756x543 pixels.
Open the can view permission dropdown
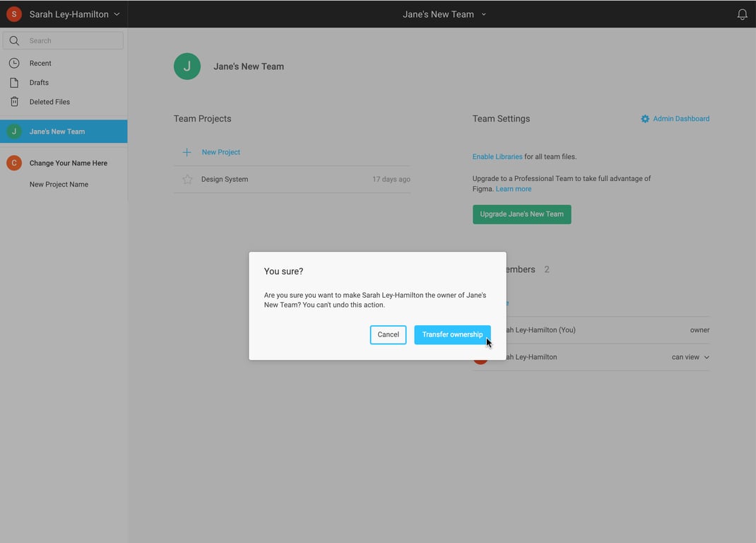pos(690,357)
